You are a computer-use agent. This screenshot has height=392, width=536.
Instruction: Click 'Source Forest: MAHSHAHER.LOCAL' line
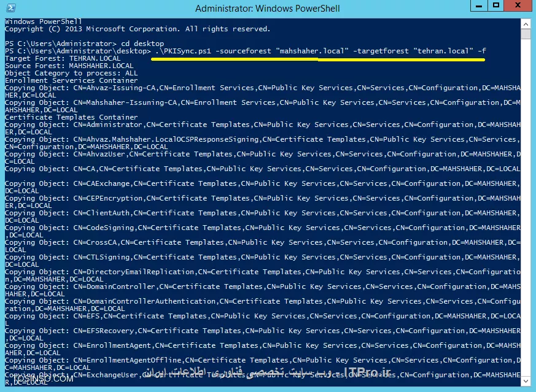coord(69,66)
